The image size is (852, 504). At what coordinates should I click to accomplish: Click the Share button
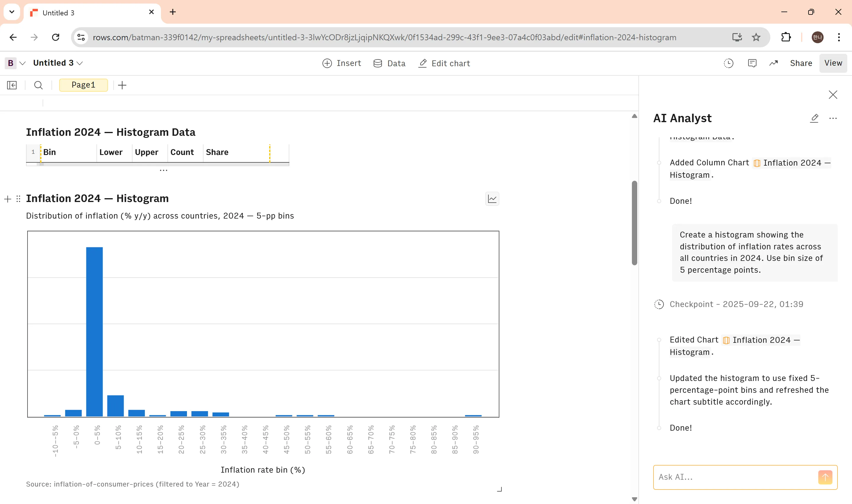[x=801, y=63]
